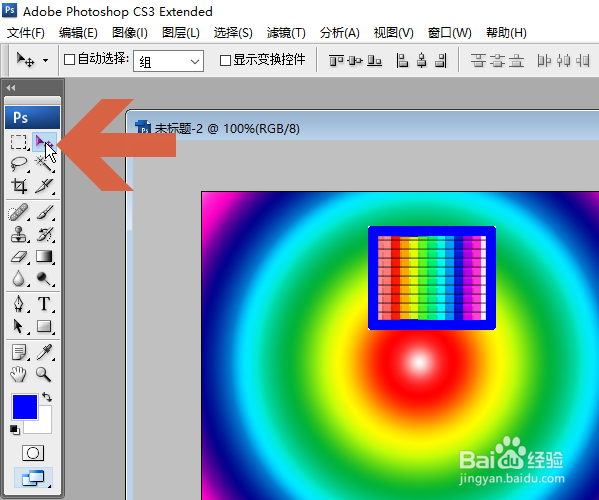Click Align Left Edges button
This screenshot has width=599, height=500.
(402, 60)
